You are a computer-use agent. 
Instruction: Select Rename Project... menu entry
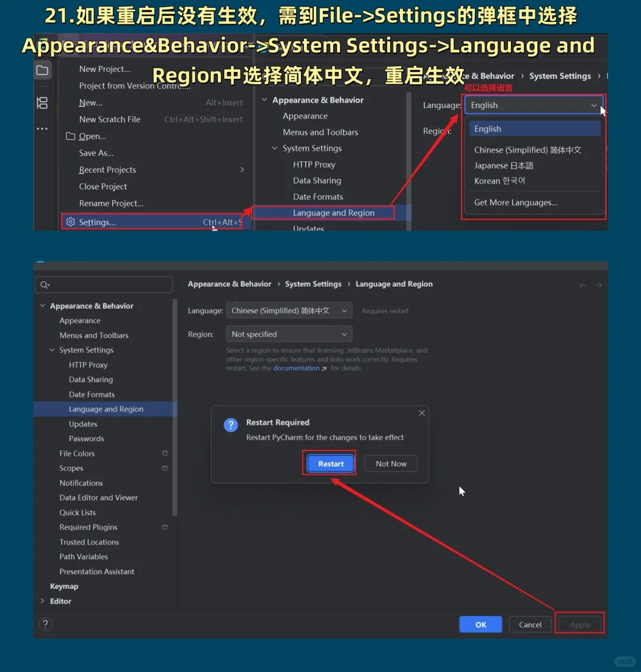click(x=112, y=203)
